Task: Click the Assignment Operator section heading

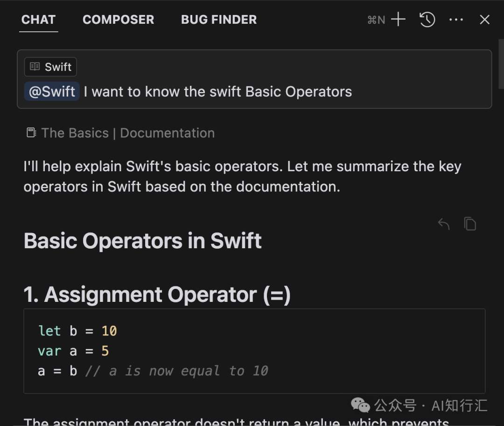Action: (x=157, y=294)
